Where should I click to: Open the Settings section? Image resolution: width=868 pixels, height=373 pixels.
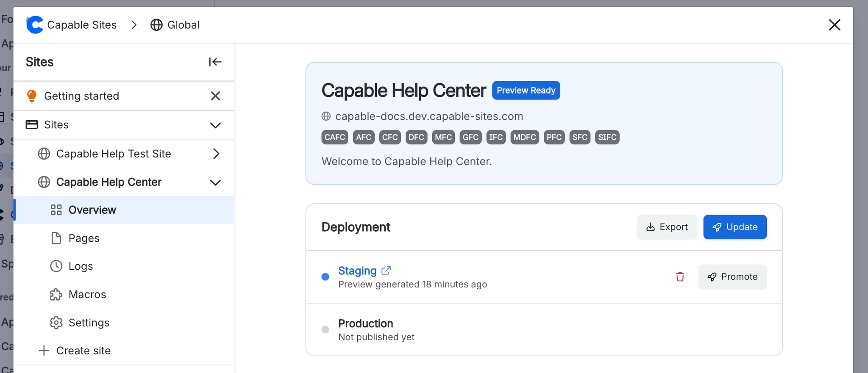[x=124, y=323]
